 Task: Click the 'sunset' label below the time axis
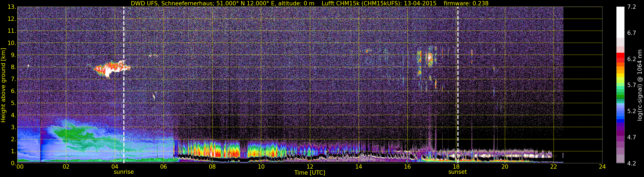[x=457, y=172]
